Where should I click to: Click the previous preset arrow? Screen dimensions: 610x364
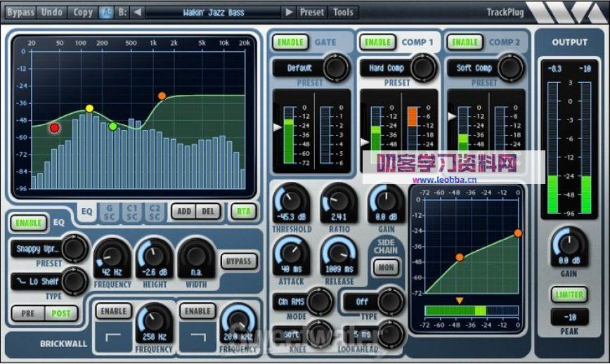[x=137, y=12]
